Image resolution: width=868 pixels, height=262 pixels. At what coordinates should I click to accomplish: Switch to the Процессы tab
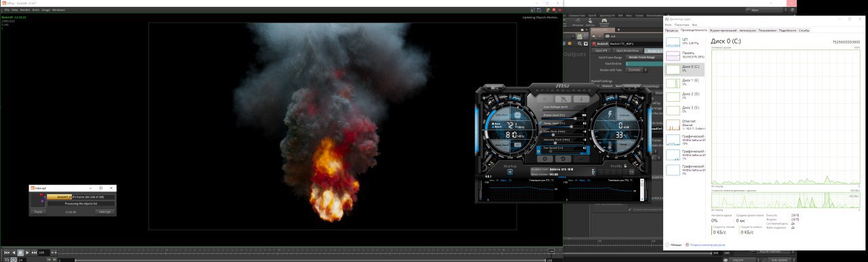tap(671, 31)
